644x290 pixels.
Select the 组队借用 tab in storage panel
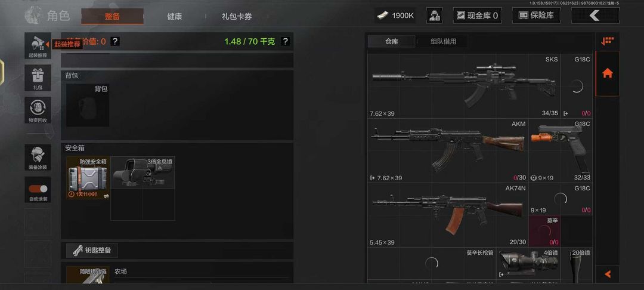point(443,42)
